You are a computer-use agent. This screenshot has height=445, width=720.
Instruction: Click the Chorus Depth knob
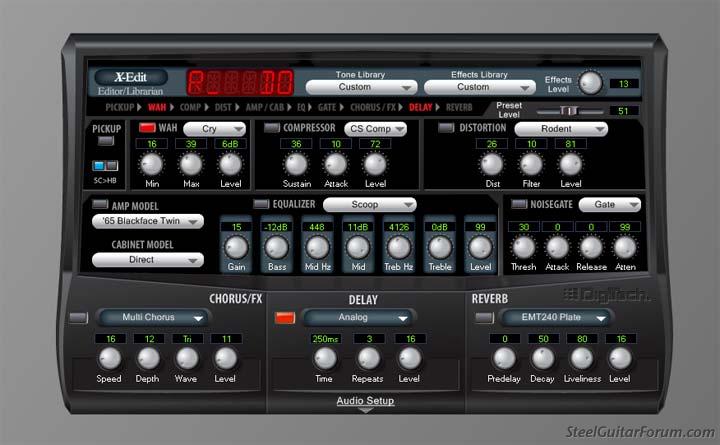(x=149, y=359)
